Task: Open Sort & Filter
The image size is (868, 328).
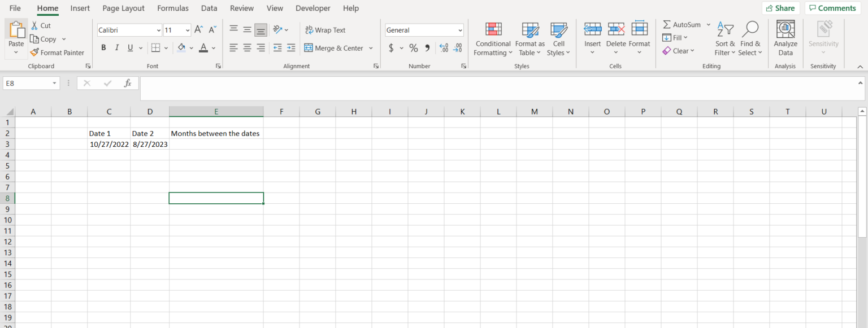Action: tap(725, 39)
